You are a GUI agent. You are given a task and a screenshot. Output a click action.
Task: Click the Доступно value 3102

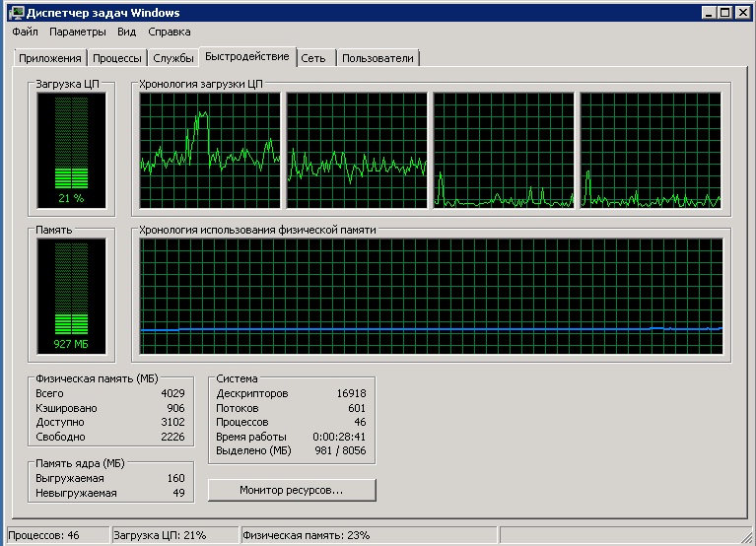pos(172,422)
